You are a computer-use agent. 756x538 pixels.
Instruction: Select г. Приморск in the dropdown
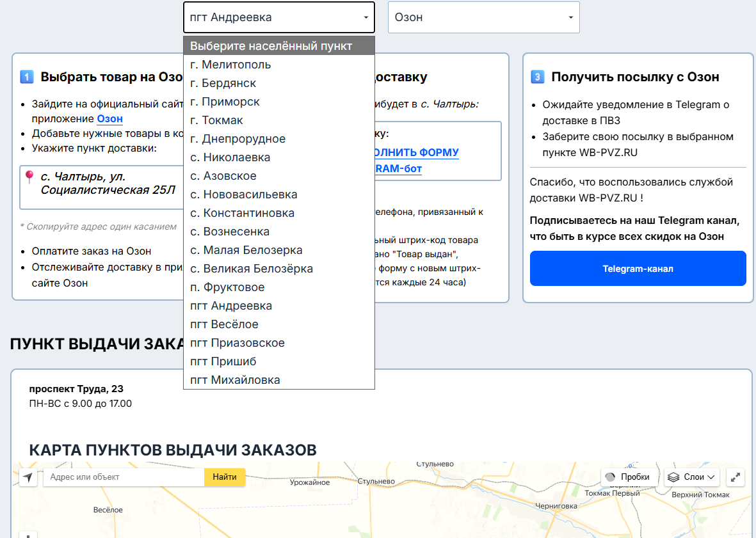click(x=279, y=102)
